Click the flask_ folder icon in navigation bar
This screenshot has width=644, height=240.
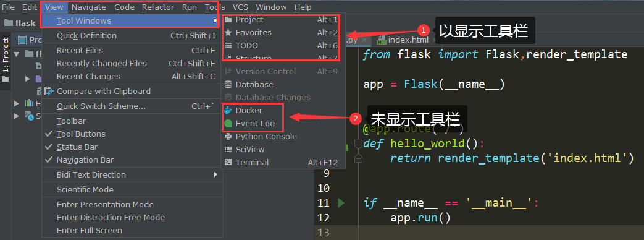coord(8,23)
